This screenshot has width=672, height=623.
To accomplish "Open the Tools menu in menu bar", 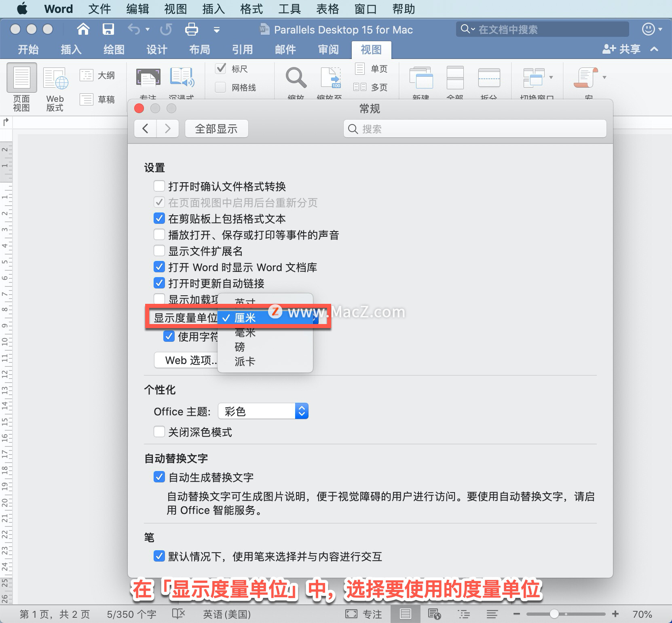I will 290,9.
